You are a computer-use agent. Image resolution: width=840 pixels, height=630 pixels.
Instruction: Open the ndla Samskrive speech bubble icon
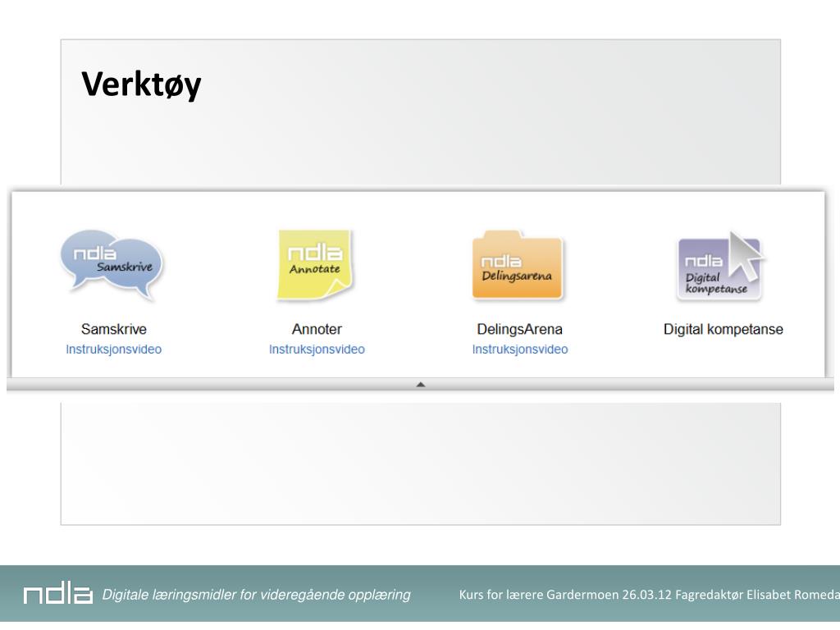coord(112,265)
